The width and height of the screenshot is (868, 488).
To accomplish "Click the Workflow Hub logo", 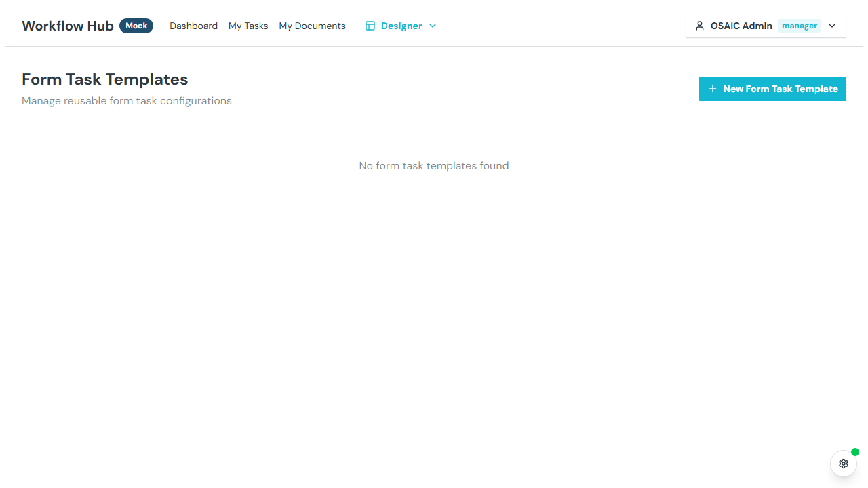I will tap(67, 25).
